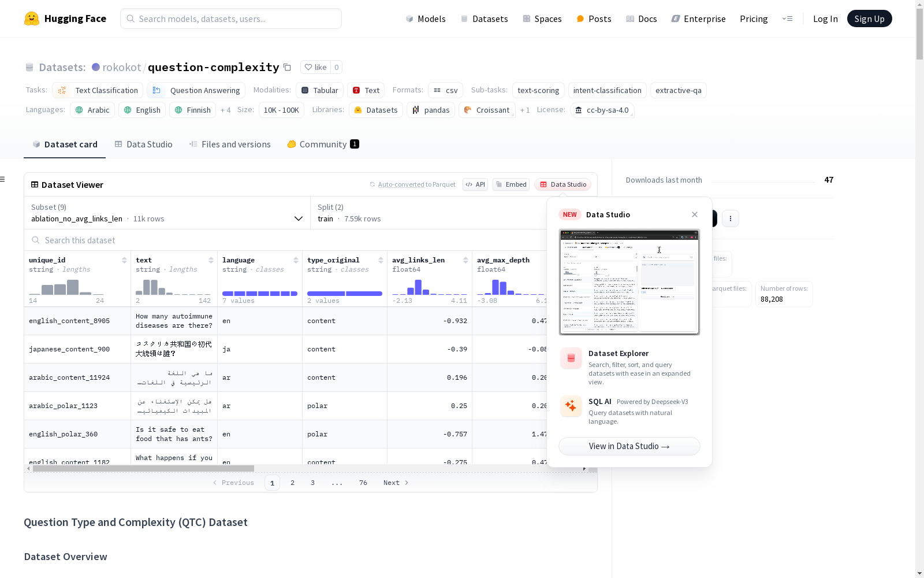Open Spaces in the top navigation
The width and height of the screenshot is (924, 578).
click(542, 18)
